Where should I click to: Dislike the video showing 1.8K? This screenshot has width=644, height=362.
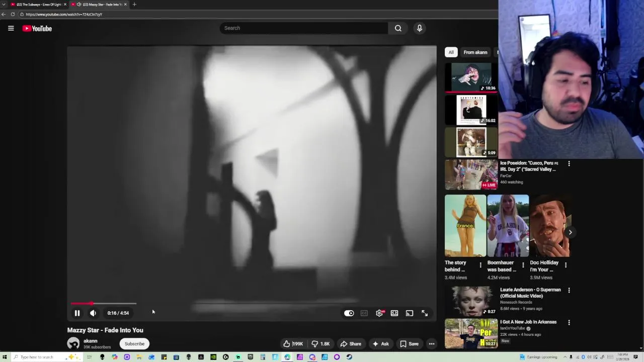tap(320, 344)
